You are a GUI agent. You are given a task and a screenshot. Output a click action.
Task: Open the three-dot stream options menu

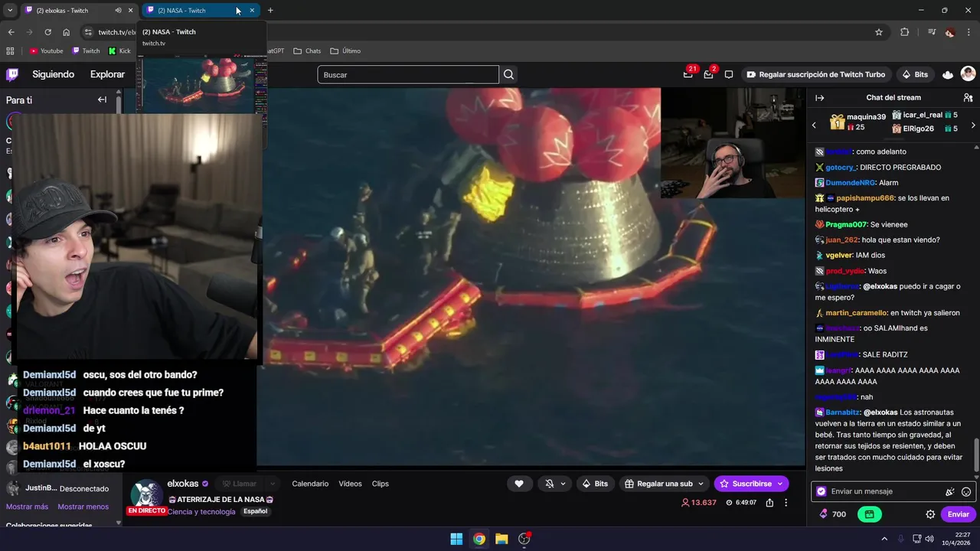pyautogui.click(x=786, y=503)
